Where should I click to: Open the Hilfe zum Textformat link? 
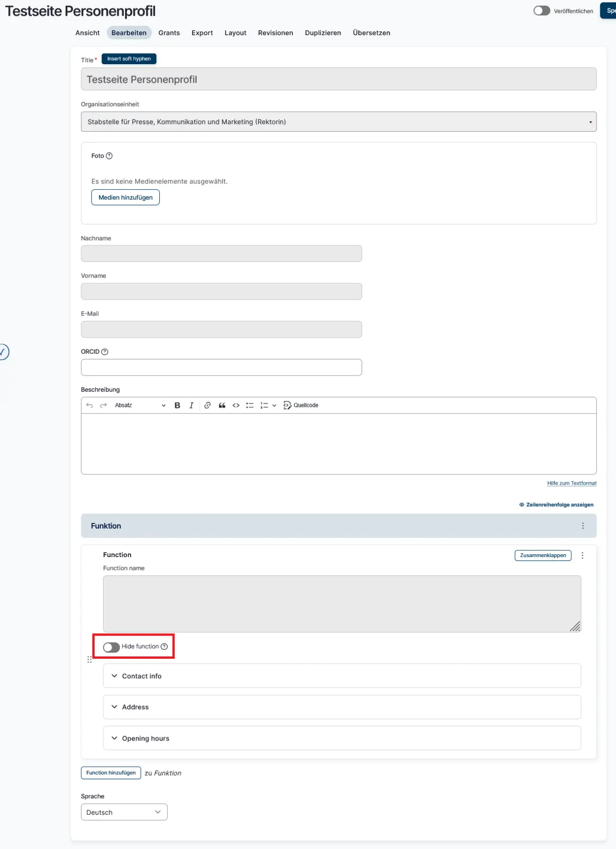pyautogui.click(x=571, y=483)
